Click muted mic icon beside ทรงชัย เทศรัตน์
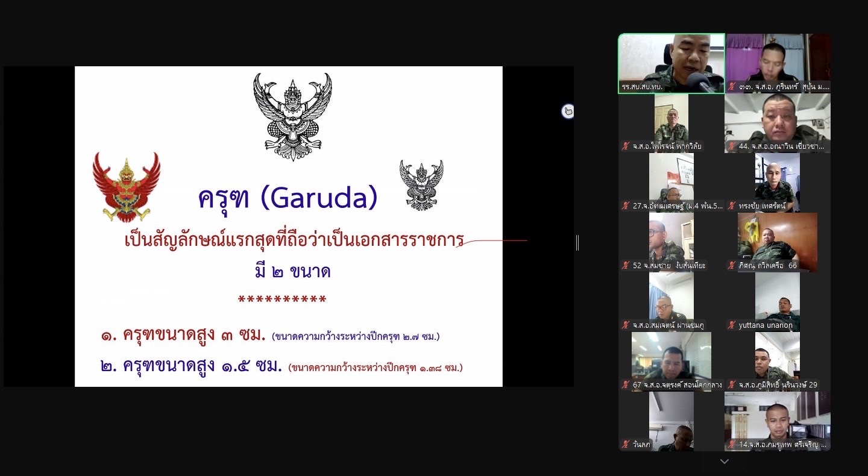The width and height of the screenshot is (868, 476). pos(732,205)
